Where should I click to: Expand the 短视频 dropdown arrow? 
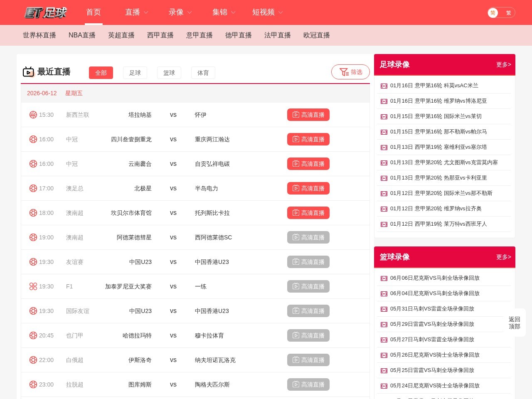click(281, 13)
